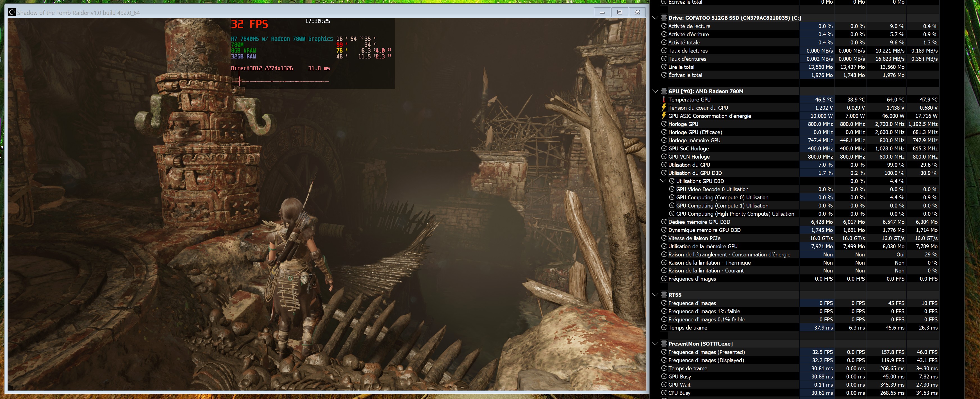980x399 pixels.
Task: Click the sensor icon beside RTSS header
Action: point(664,295)
